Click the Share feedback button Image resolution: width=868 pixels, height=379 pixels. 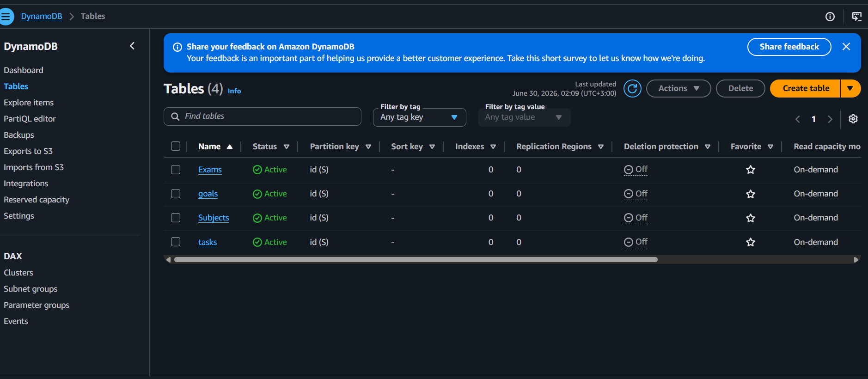pos(789,47)
